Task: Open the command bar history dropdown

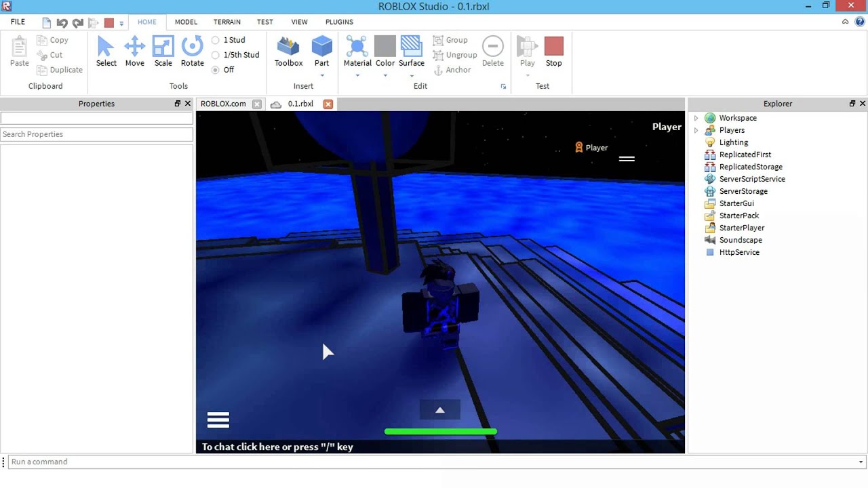Action: pos(861,462)
